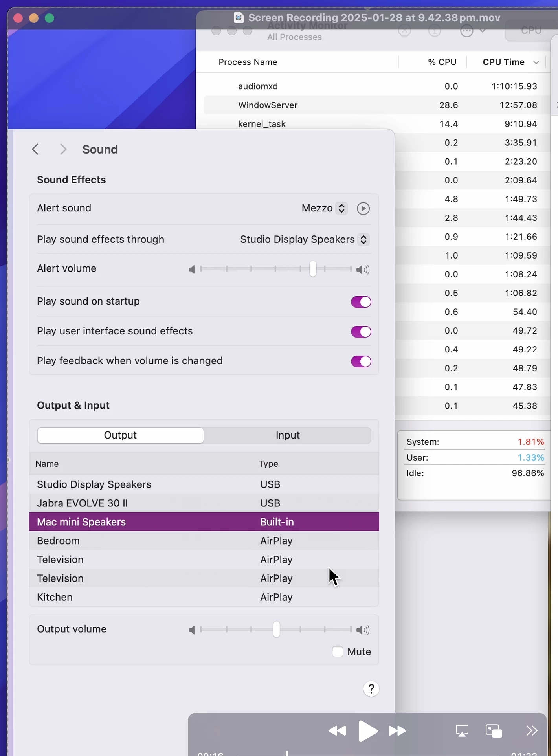
Task: Rewind the screen recording video
Action: tap(337, 731)
